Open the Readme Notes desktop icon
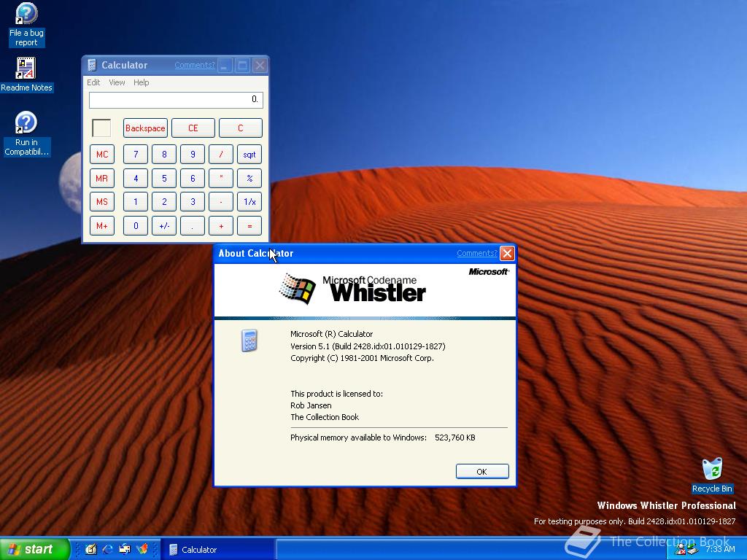This screenshot has width=747, height=560. [26, 75]
